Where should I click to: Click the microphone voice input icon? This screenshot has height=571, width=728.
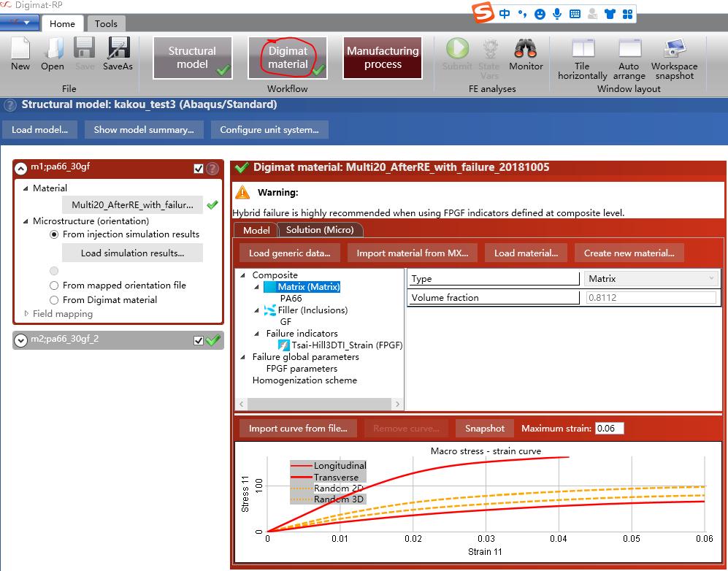(x=557, y=14)
